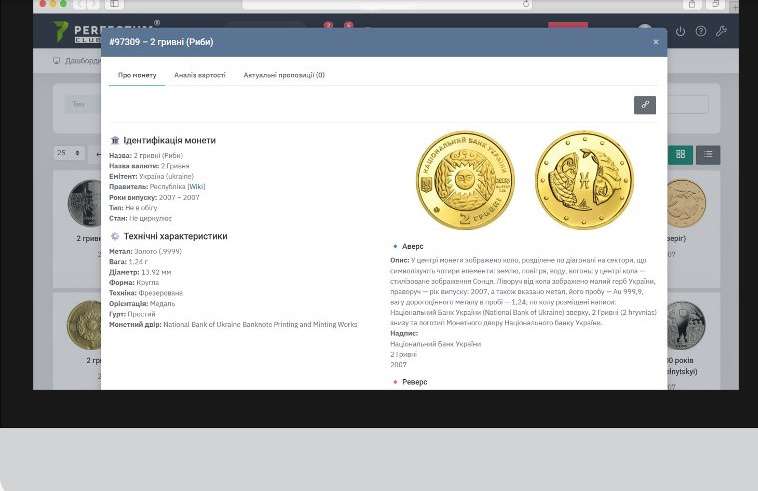Click the gold coin thumbnail in background bottom-left
This screenshot has height=491, width=758.
tap(85, 325)
